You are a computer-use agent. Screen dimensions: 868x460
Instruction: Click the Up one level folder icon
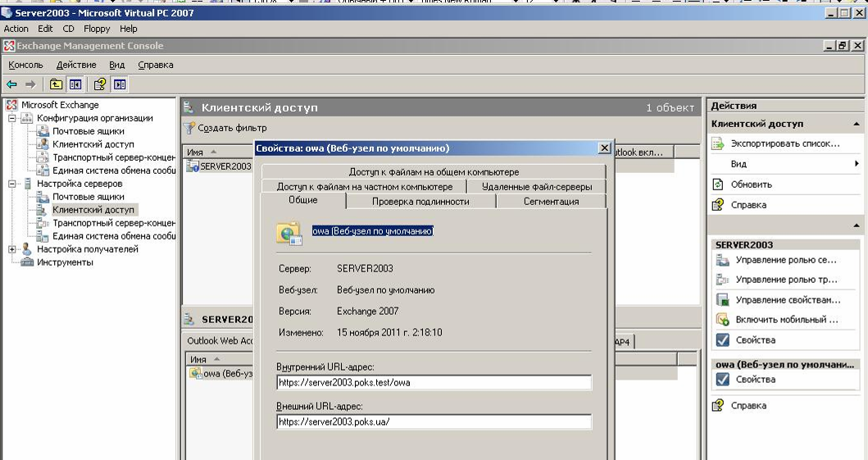click(x=56, y=84)
